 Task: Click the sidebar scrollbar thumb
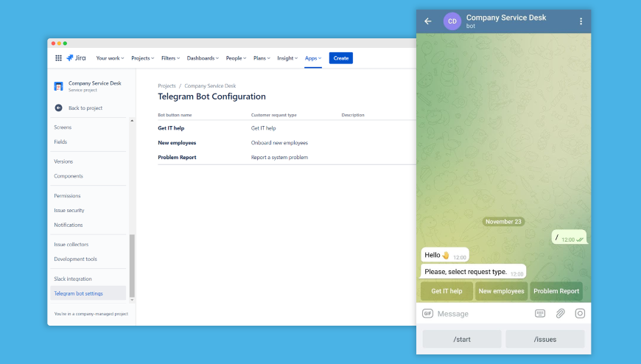point(132,266)
